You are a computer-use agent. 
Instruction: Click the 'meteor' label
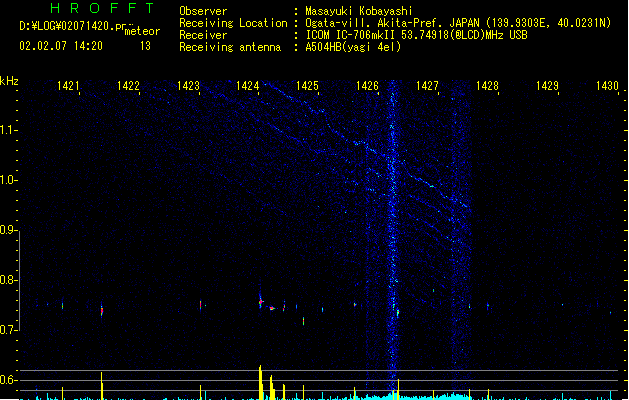click(142, 31)
